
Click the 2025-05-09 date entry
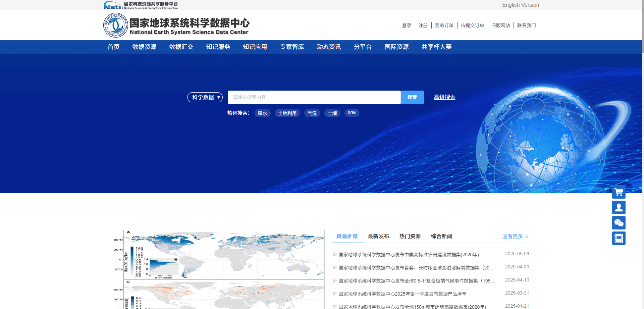point(517,254)
